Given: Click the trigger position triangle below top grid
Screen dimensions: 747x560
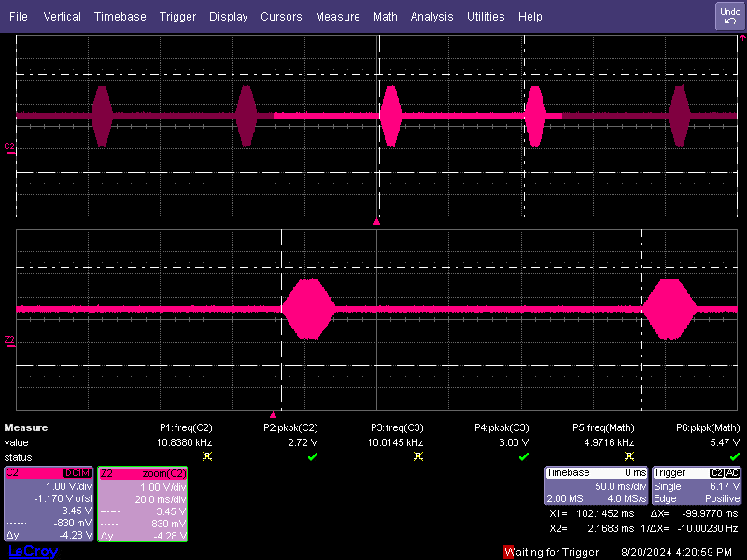Looking at the screenshot, I should (377, 221).
